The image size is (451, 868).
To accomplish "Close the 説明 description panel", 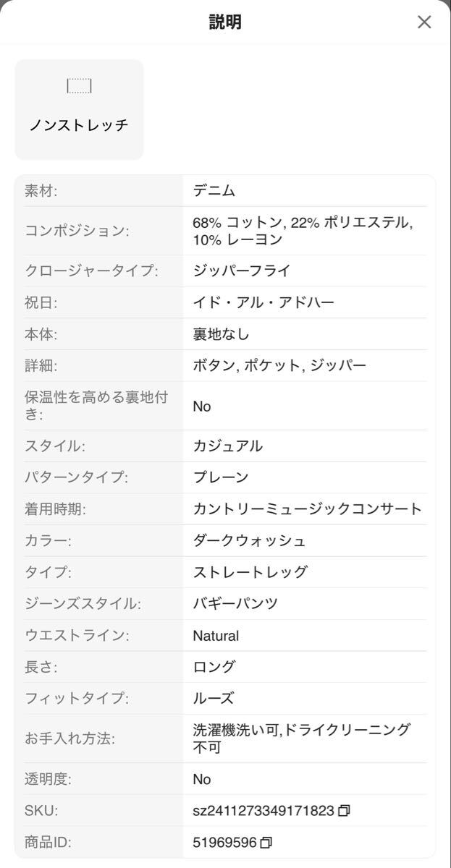I will coord(424,22).
